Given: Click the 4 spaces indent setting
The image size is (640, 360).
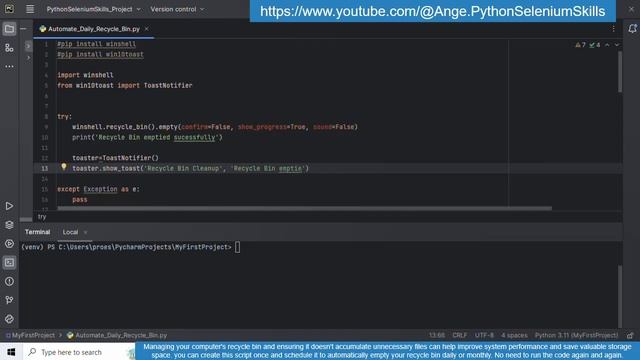Looking at the screenshot, I should point(514,335).
